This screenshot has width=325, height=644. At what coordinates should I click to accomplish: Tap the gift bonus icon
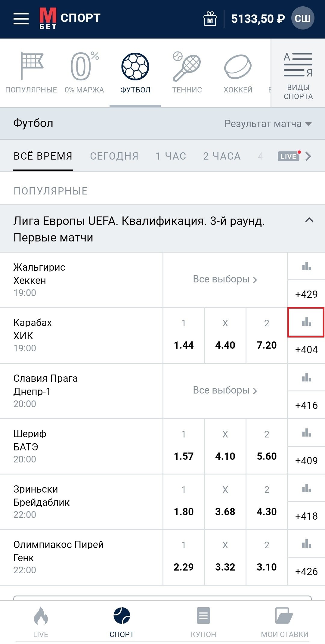210,19
